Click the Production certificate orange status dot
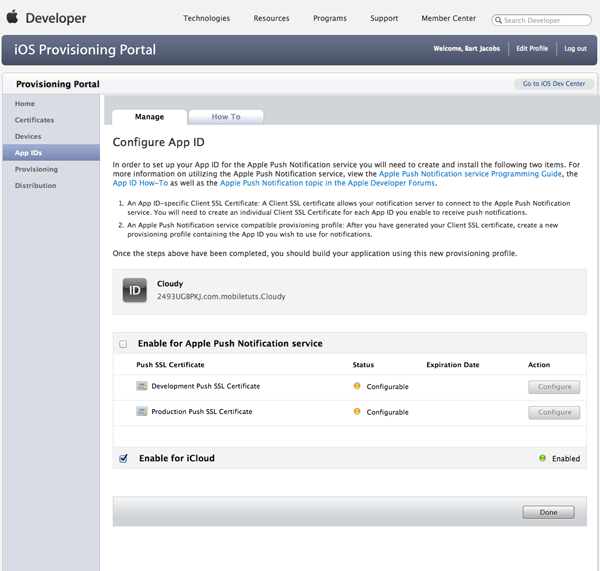 pyautogui.click(x=357, y=411)
